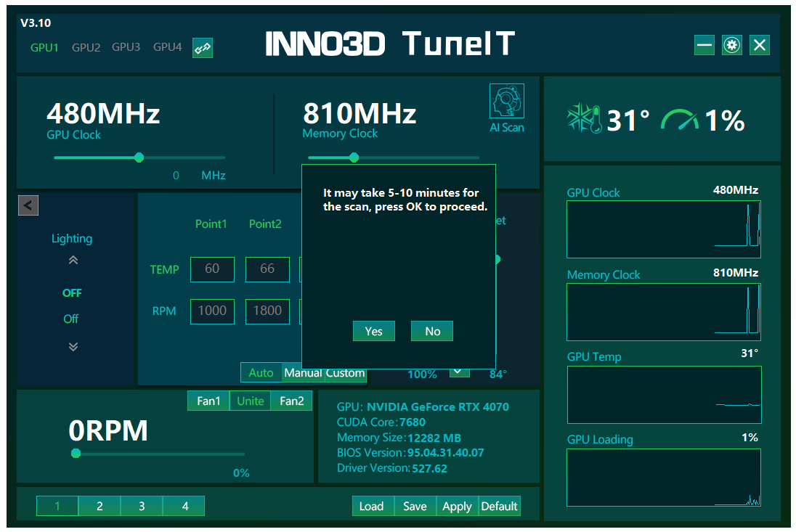The width and height of the screenshot is (796, 532).
Task: Click Point1 TEMP field showing 60
Action: 212,269
